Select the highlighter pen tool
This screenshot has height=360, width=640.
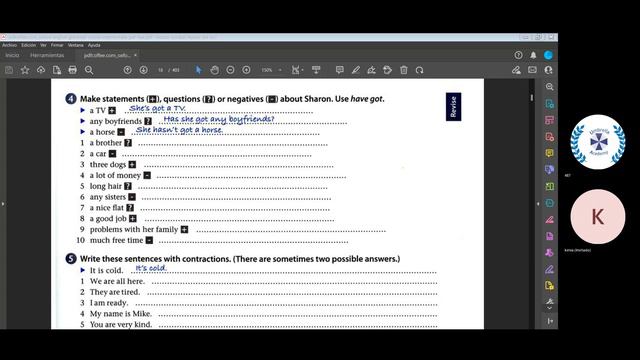(x=356, y=70)
